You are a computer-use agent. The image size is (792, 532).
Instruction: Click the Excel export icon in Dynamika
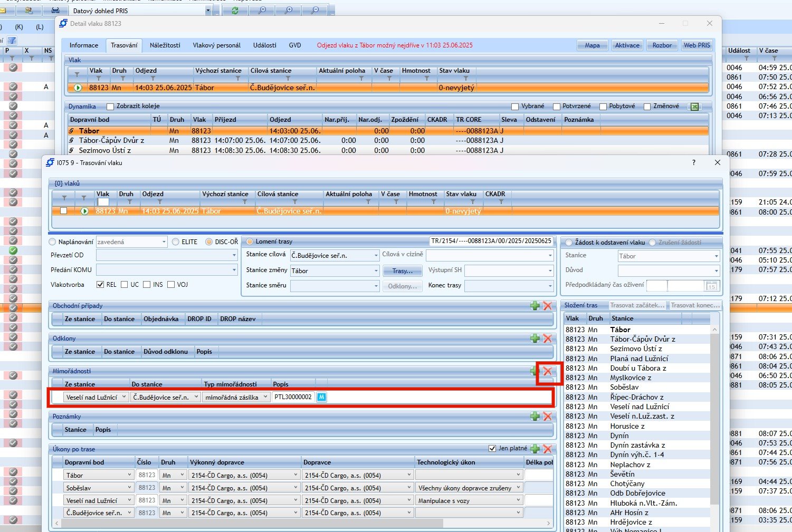click(x=695, y=107)
